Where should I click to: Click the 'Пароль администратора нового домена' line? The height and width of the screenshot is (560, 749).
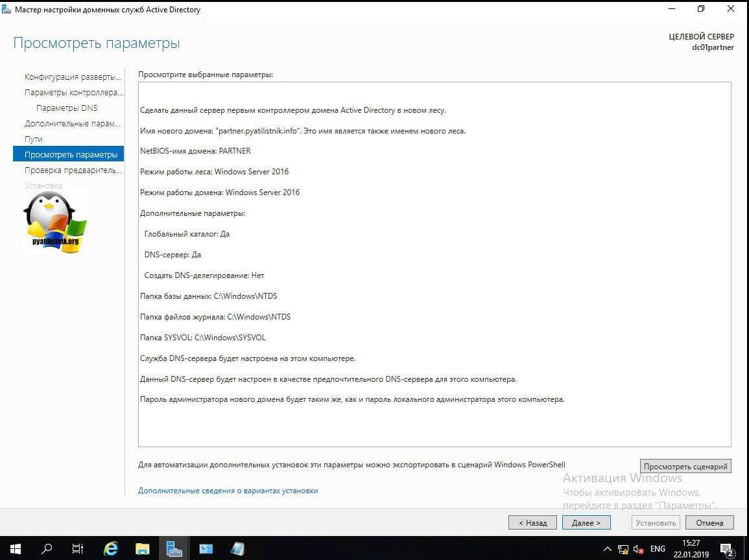pyautogui.click(x=352, y=399)
